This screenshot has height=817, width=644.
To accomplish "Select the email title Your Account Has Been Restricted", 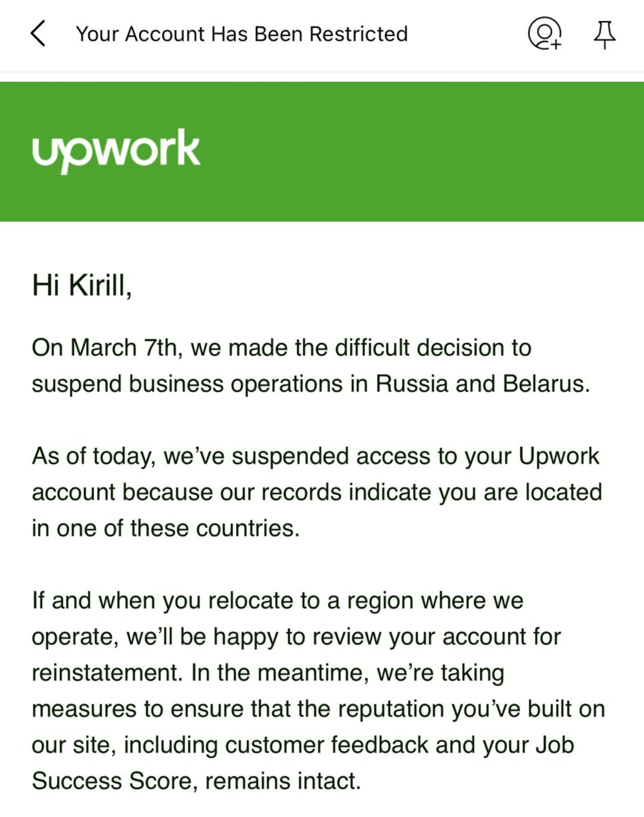I will [x=242, y=34].
